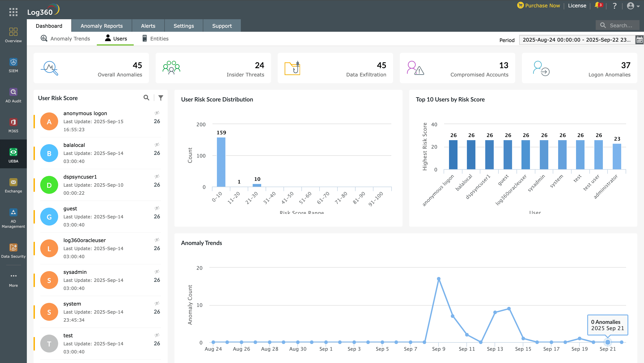Viewport: 644px width, 363px height.
Task: Open the License page
Action: 577,6
